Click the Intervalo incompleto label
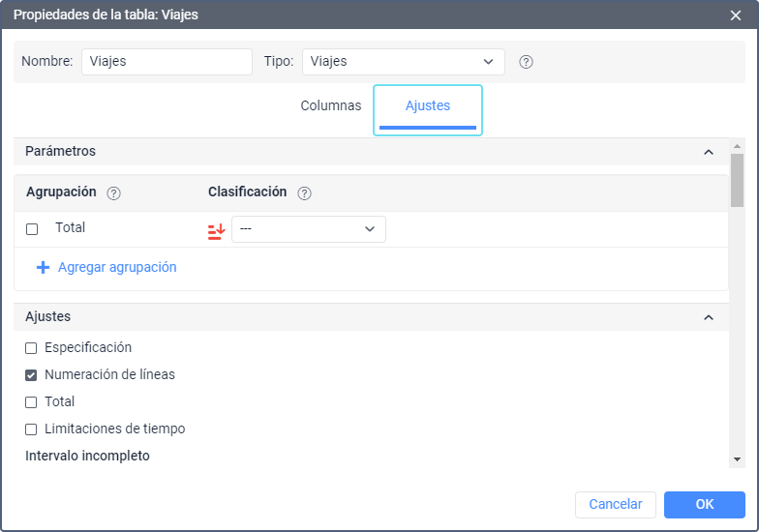 (87, 457)
